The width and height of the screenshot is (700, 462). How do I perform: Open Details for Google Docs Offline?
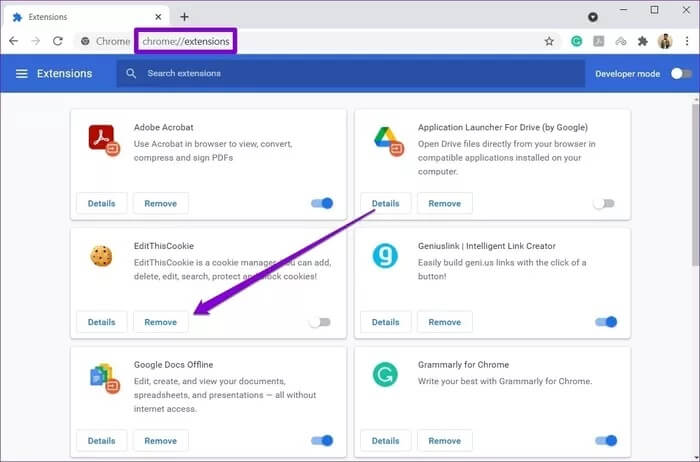click(x=101, y=441)
